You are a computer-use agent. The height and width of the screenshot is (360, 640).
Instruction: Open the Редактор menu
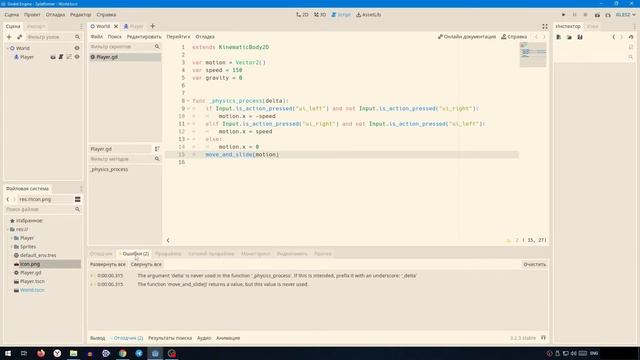point(80,15)
